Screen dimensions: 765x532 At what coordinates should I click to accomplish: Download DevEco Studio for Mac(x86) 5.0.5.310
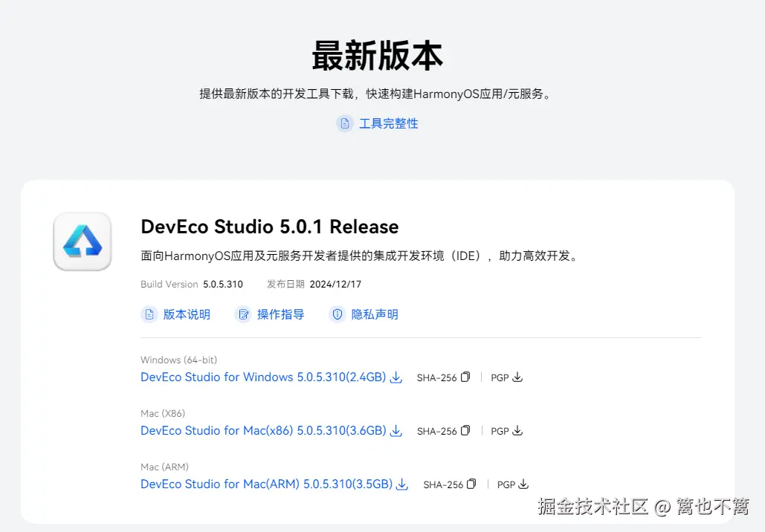point(263,430)
